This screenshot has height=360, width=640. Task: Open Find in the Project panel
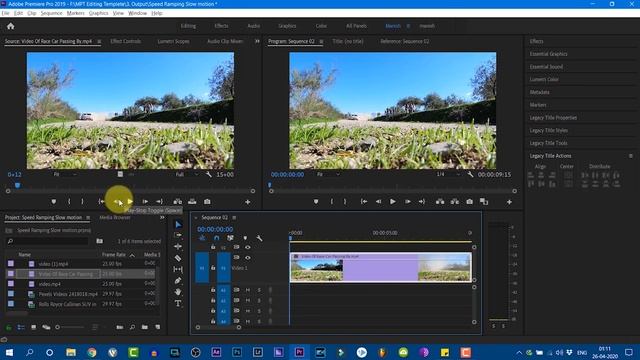pos(132,327)
